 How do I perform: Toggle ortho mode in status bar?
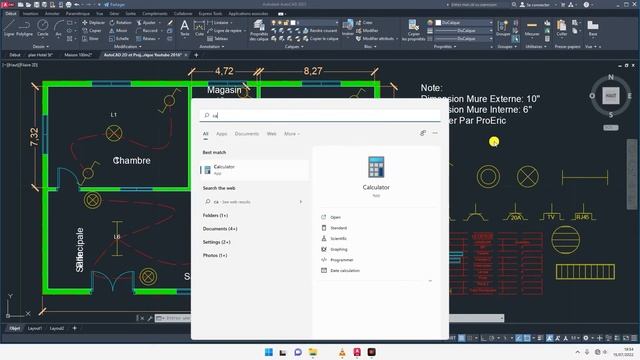484,338
